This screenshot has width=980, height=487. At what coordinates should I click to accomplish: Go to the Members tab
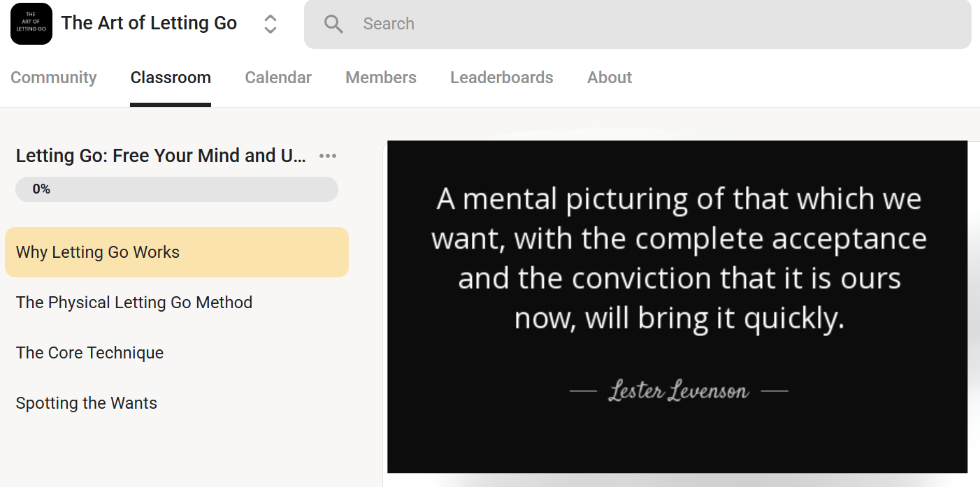coord(381,78)
